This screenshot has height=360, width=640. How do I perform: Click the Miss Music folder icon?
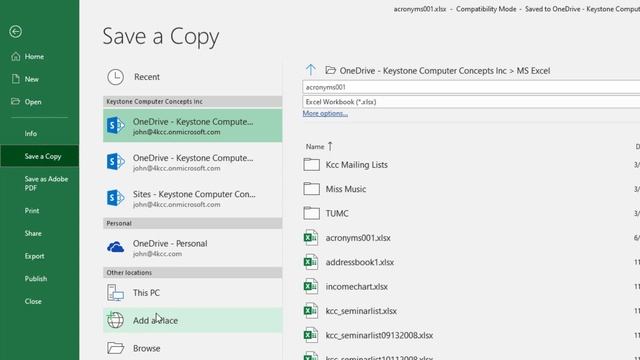311,189
